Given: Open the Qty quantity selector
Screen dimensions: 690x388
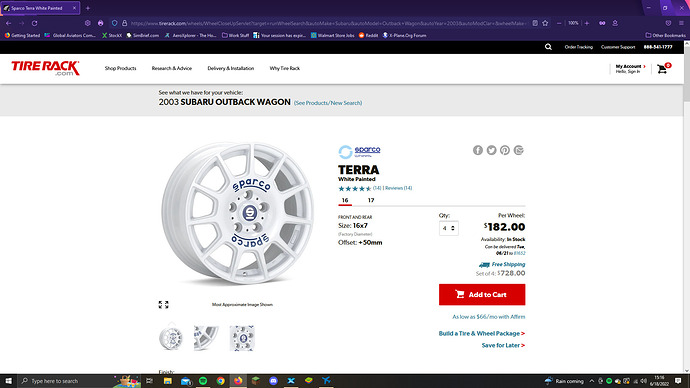Looking at the screenshot, I should 448,228.
